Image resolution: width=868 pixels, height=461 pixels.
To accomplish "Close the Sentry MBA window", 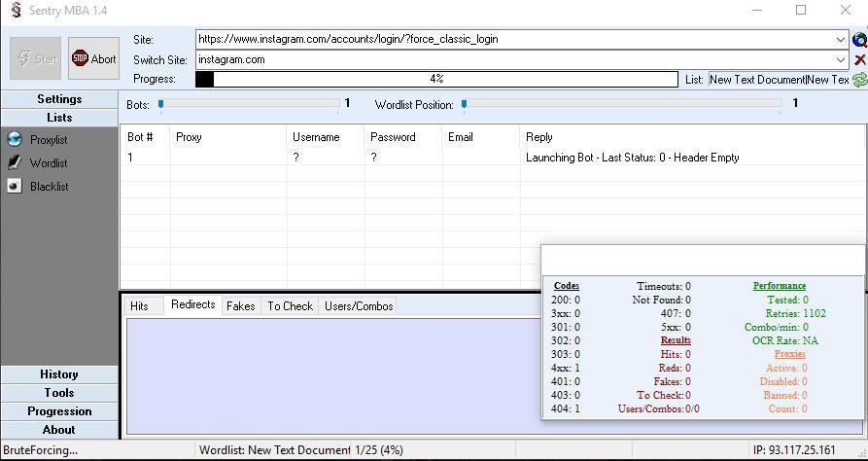I will pos(845,10).
